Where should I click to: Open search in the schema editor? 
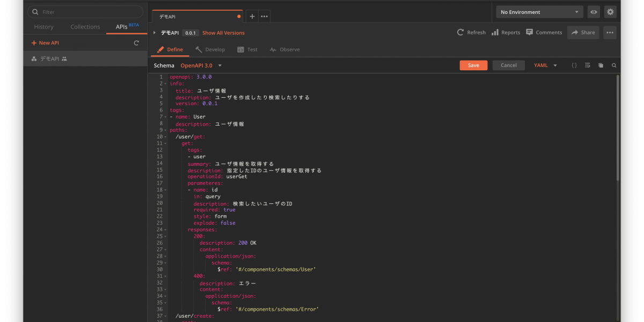pos(614,65)
